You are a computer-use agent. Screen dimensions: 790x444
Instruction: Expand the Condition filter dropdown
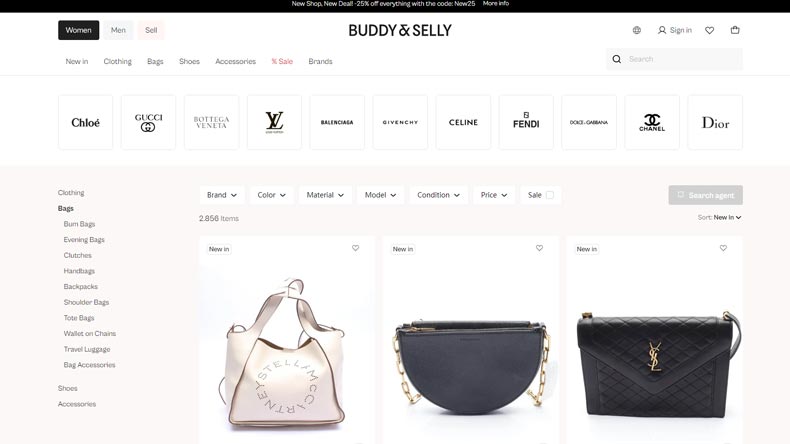(438, 195)
